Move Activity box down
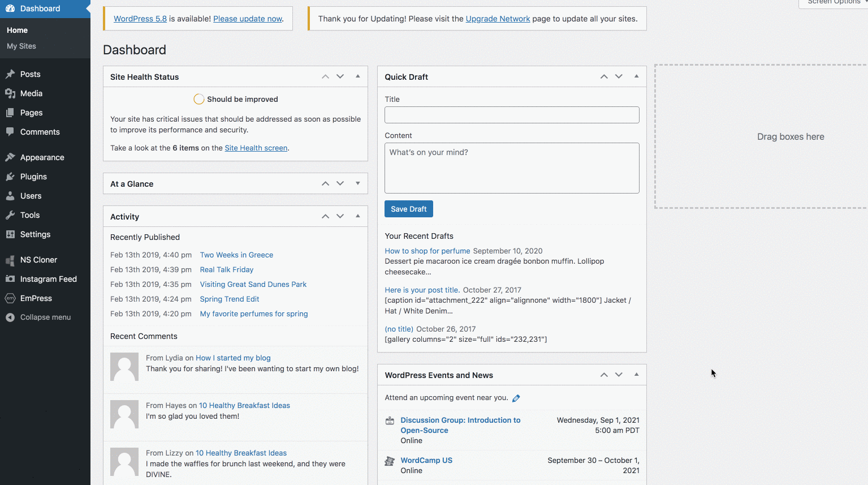 (340, 216)
